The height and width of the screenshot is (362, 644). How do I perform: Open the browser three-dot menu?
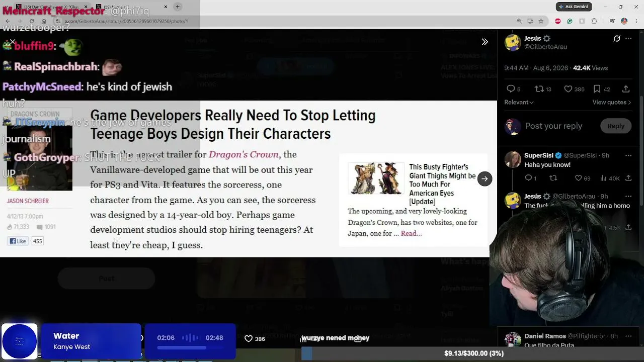tap(636, 21)
